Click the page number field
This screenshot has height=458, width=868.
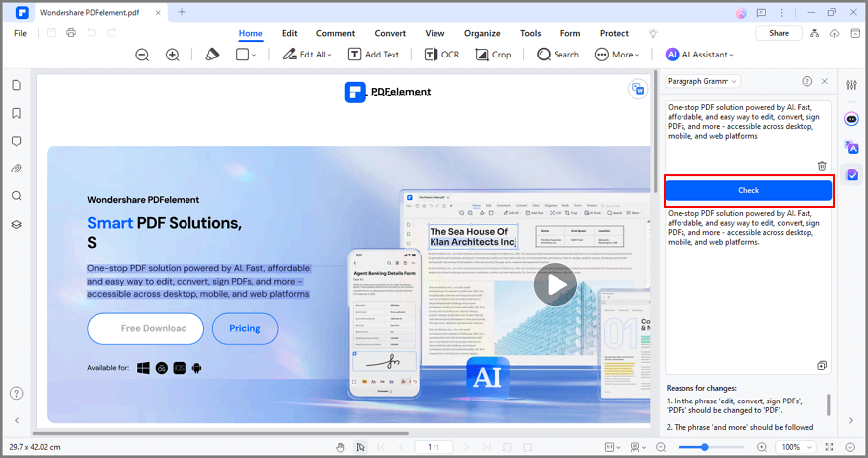point(433,447)
